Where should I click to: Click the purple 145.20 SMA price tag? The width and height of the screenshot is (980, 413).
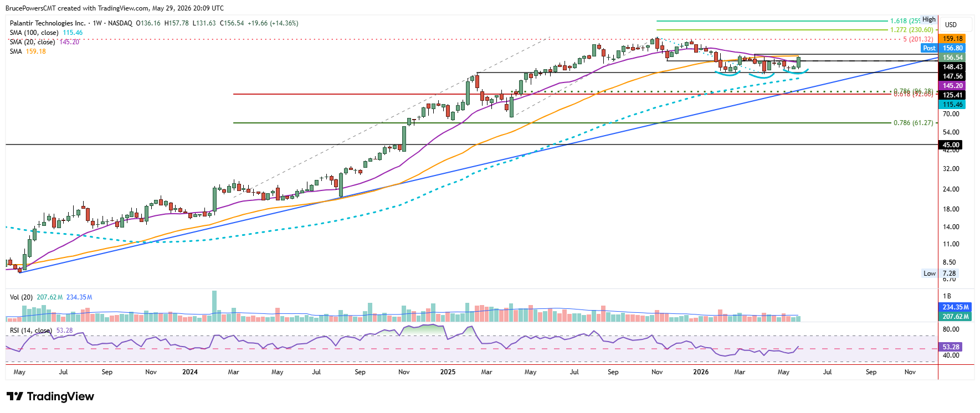point(952,86)
